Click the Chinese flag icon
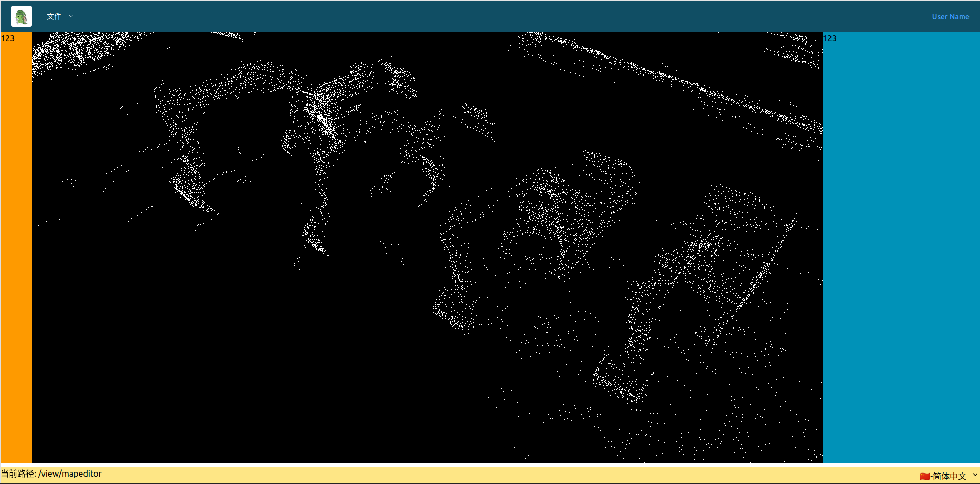Screen dimensions: 980x484 click(x=924, y=476)
